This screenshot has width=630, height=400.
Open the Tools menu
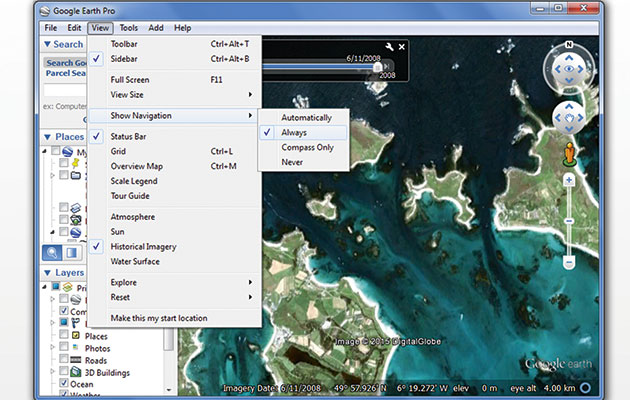[129, 28]
